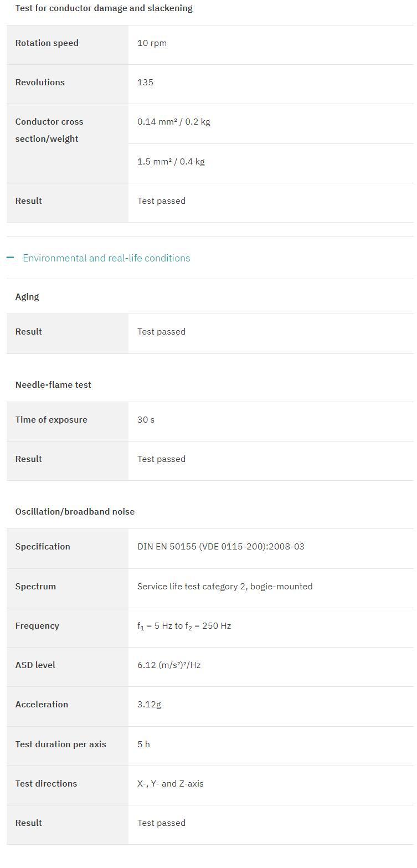
Task: Collapse the Environmental and real-life conditions section
Action: coord(106,258)
